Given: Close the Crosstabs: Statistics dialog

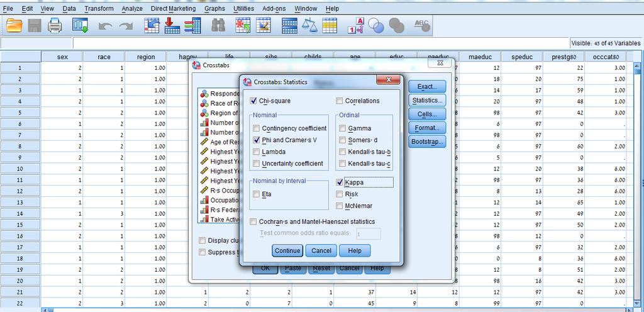Looking at the screenshot, I should pyautogui.click(x=388, y=80).
